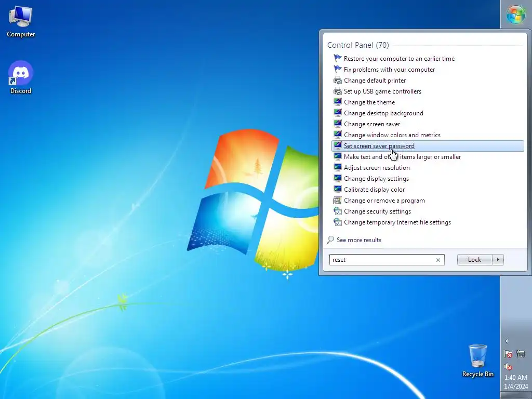
Task: Click the flag icon beside Fix problems
Action: (x=338, y=69)
